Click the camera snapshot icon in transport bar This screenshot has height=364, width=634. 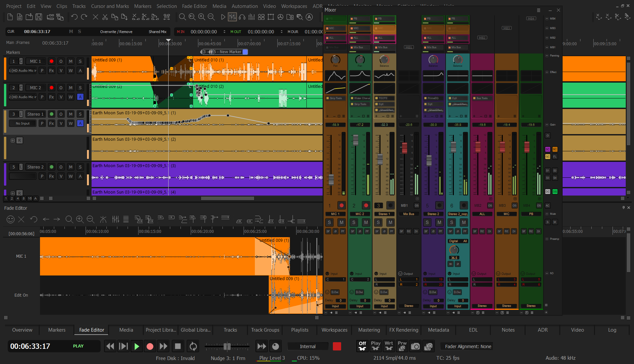tap(415, 346)
